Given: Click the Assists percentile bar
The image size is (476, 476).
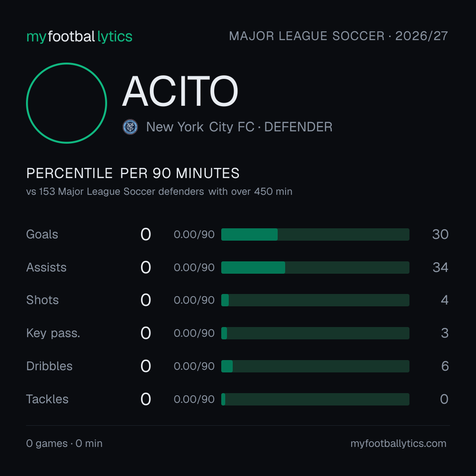Looking at the screenshot, I should click(x=315, y=268).
